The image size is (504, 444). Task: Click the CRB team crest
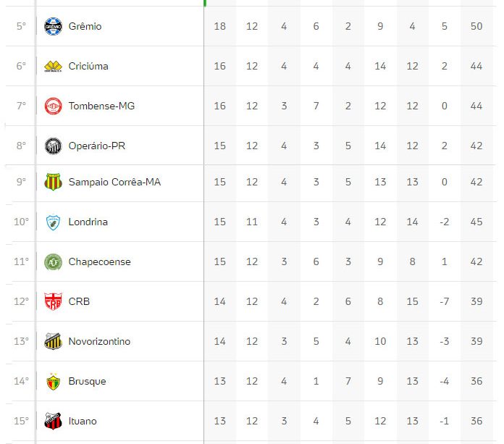click(x=53, y=301)
